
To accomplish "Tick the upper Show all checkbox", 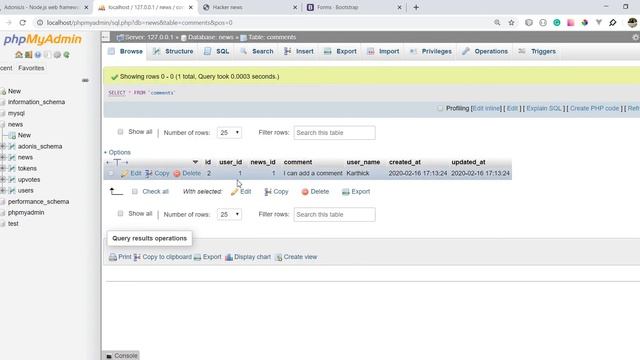I will pyautogui.click(x=120, y=132).
